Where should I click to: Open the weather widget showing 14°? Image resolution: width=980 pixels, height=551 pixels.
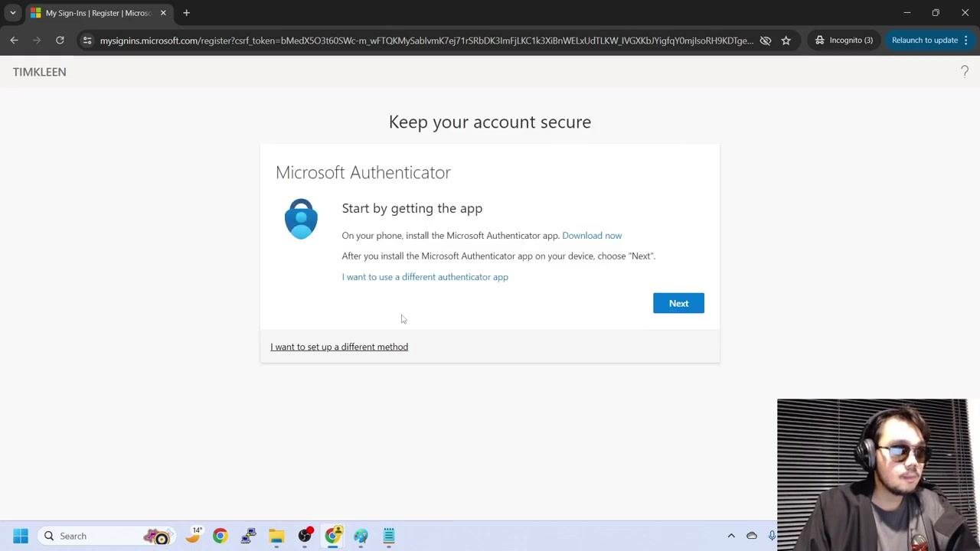[194, 535]
